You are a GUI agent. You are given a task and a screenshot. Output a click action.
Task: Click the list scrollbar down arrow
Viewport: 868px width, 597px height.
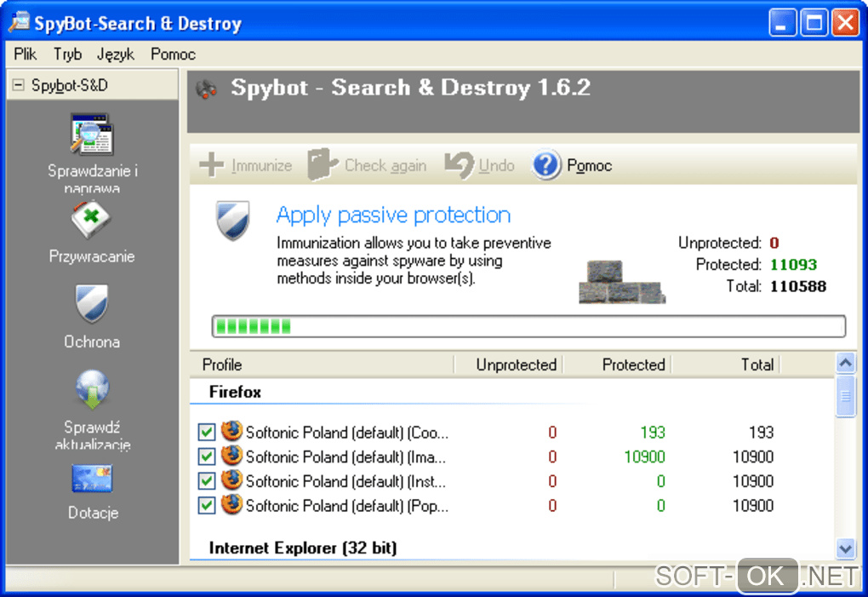coord(845,548)
